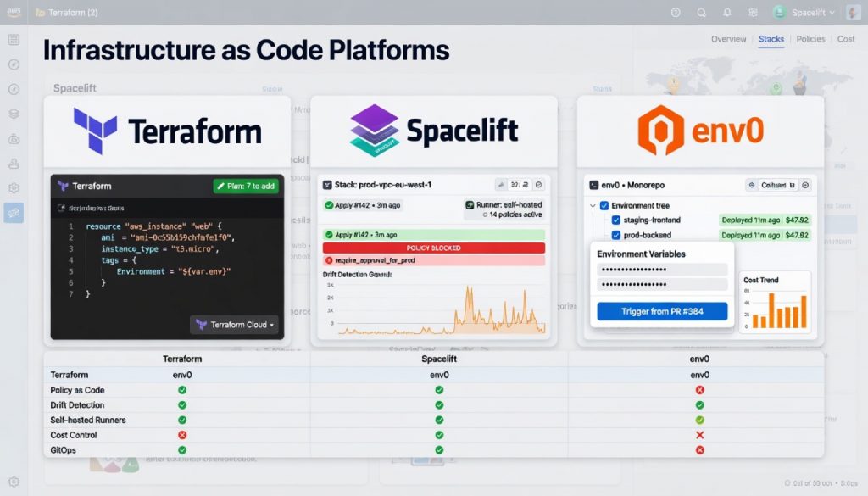The width and height of the screenshot is (868, 496).
Task: Open the sidebar user icon
Action: point(14,164)
